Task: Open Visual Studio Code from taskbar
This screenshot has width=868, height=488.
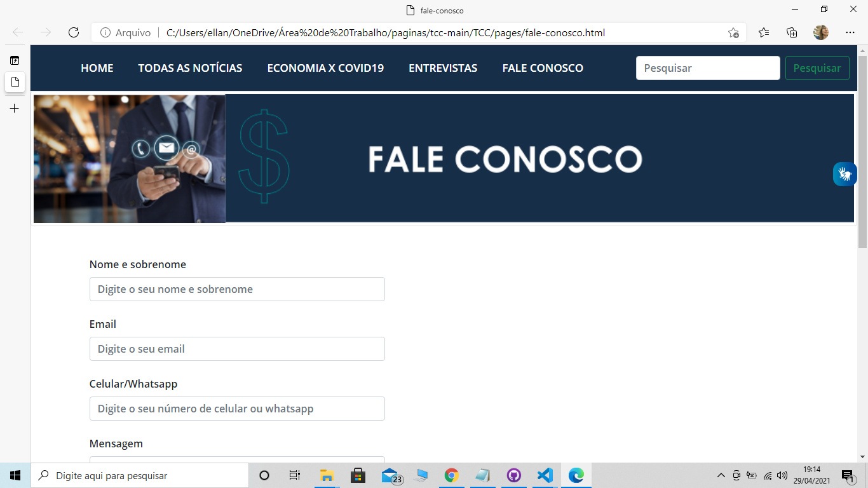Action: [x=545, y=475]
